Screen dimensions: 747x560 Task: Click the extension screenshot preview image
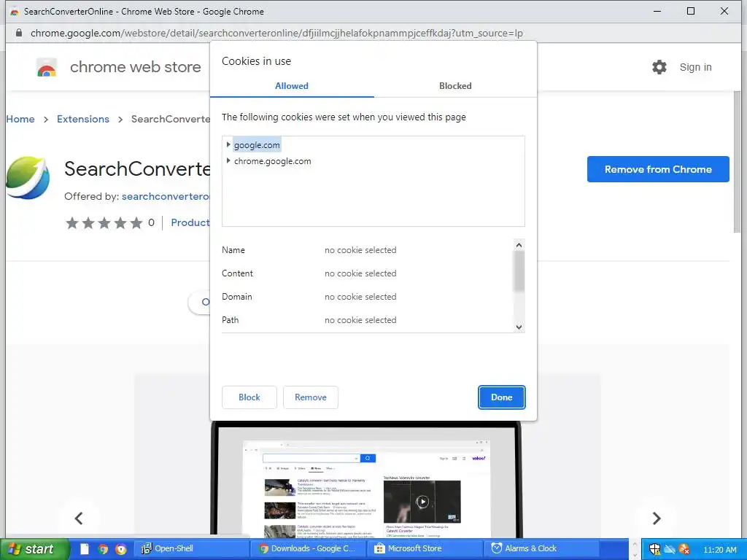click(366, 481)
